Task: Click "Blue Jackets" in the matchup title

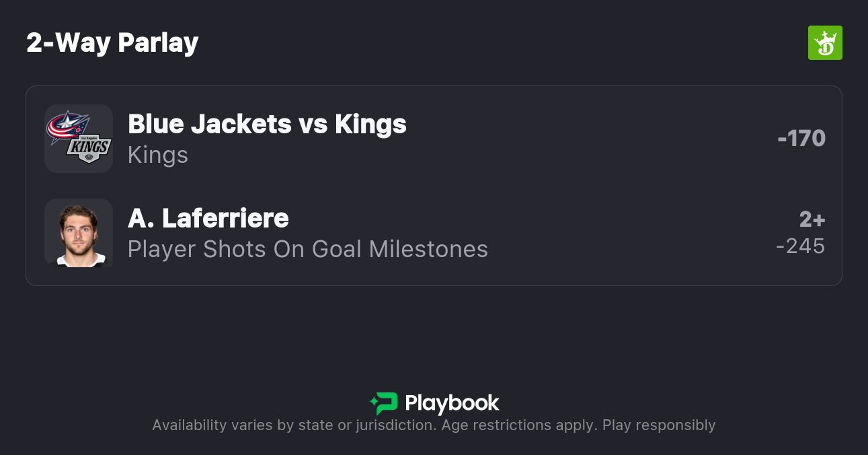Action: point(209,124)
